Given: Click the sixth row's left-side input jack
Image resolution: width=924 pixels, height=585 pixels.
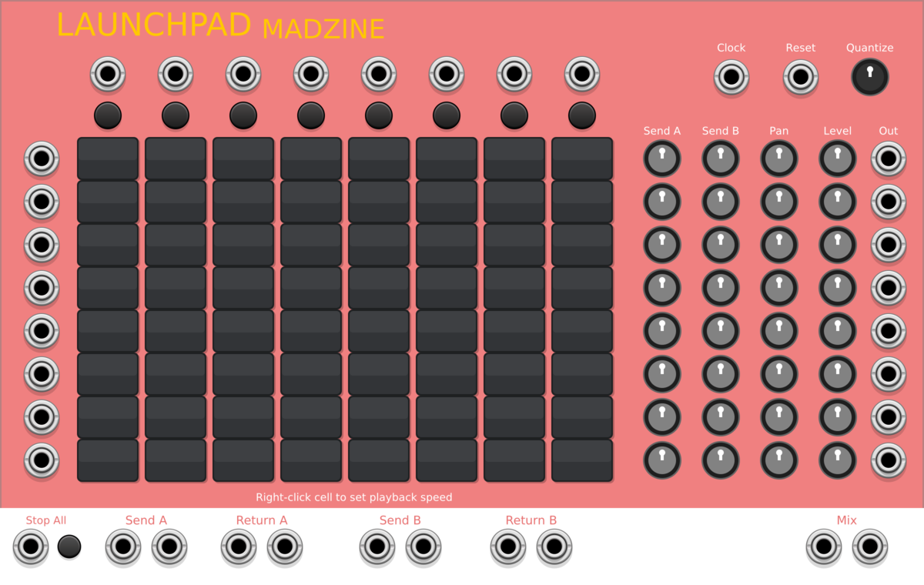Looking at the screenshot, I should [42, 375].
